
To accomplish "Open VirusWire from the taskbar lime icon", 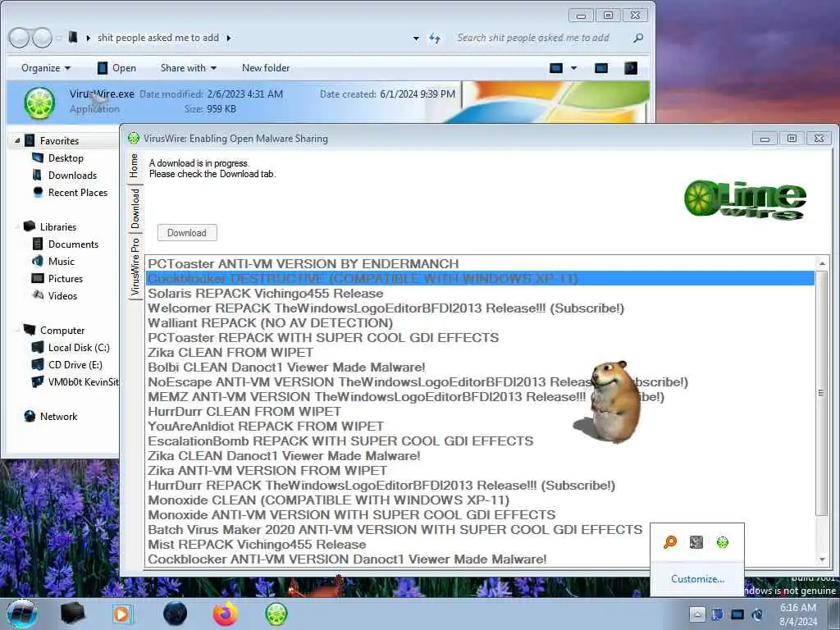I will 276,614.
